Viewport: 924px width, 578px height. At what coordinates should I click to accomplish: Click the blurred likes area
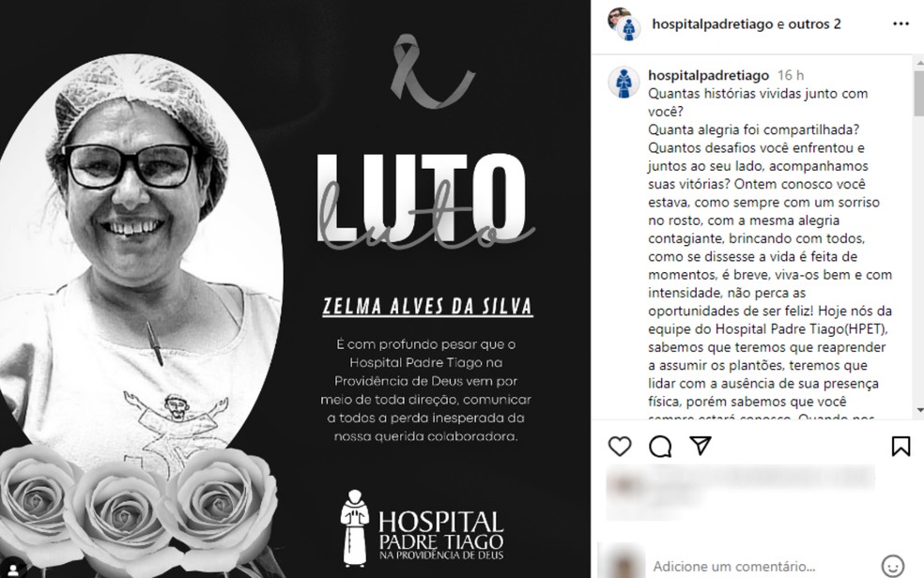click(x=740, y=492)
